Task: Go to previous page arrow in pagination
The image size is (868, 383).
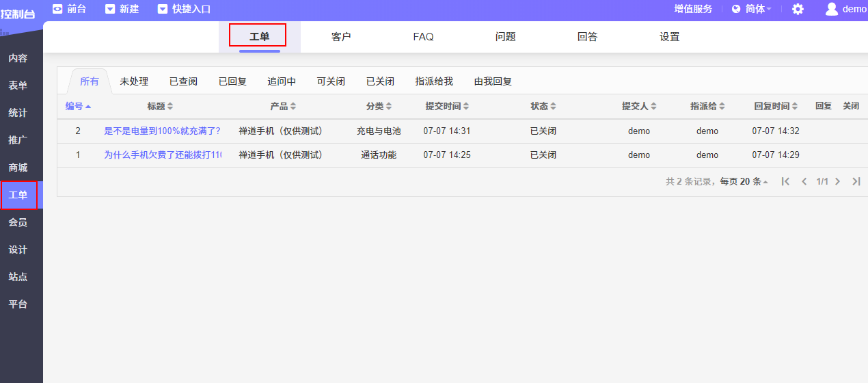Action: (x=804, y=182)
